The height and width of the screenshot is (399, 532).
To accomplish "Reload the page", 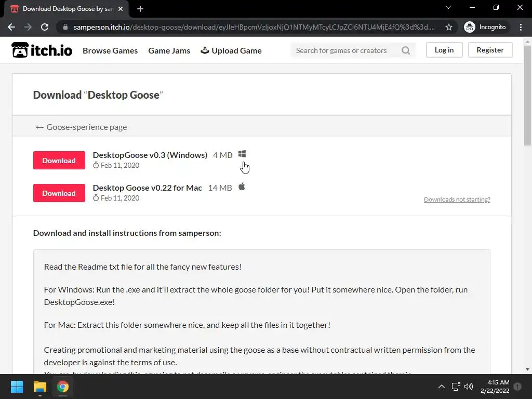I will [x=45, y=27].
